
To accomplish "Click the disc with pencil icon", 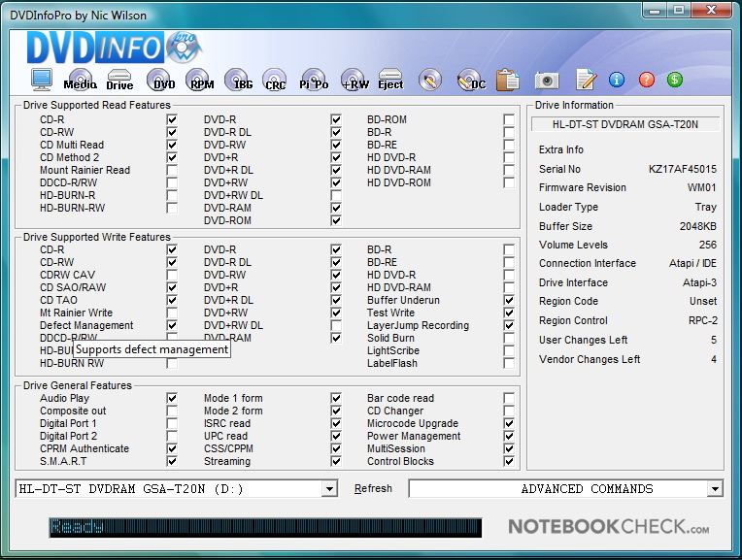I will pyautogui.click(x=429, y=80).
